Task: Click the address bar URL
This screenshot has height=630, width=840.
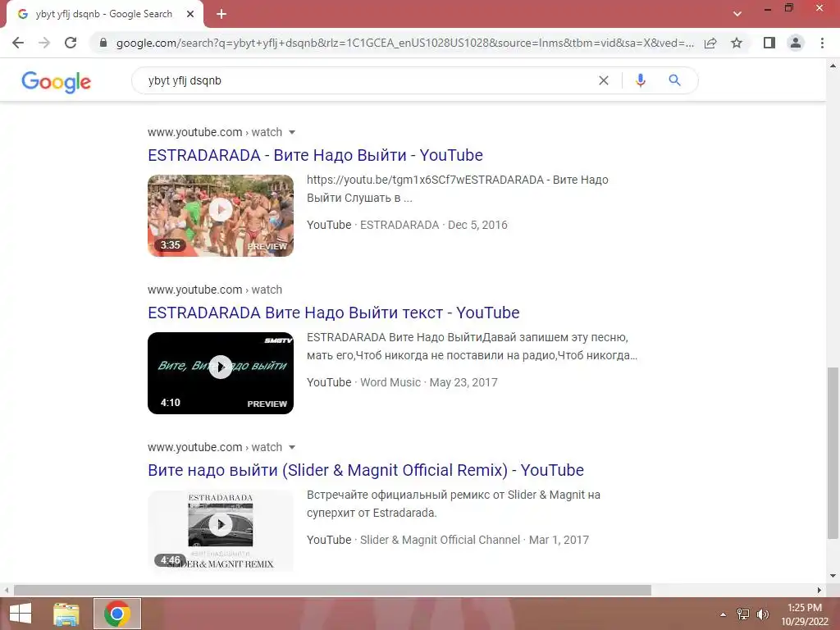Action: [404, 43]
